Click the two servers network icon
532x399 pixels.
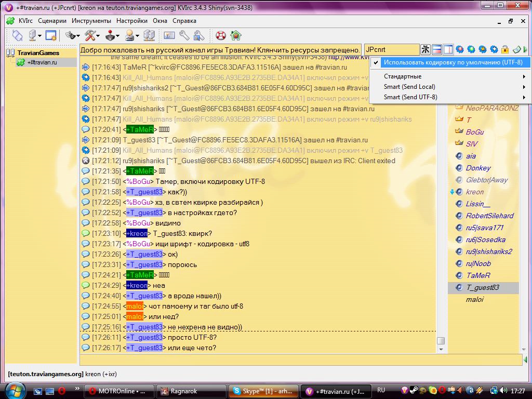[x=149, y=35]
